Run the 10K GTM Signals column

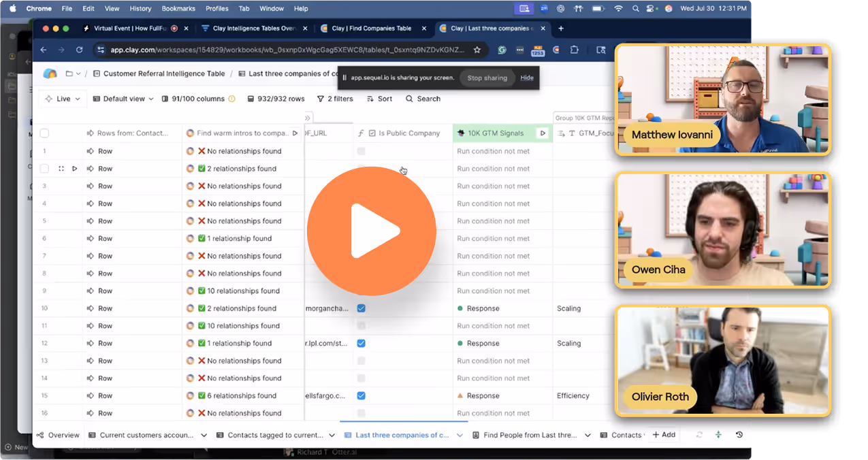[543, 133]
